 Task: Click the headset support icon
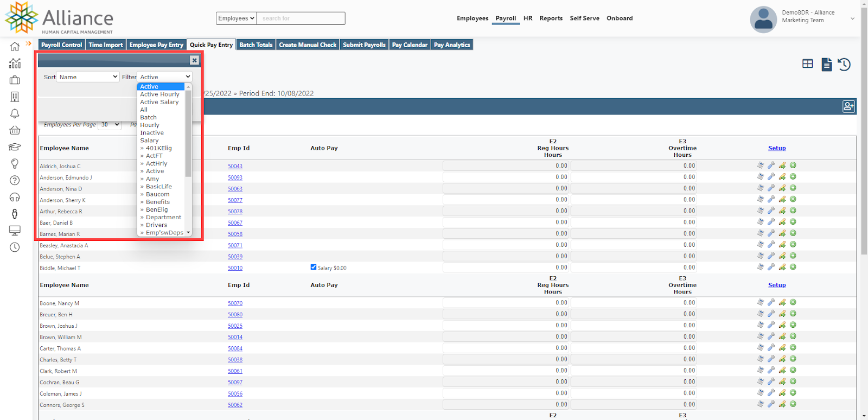[15, 197]
